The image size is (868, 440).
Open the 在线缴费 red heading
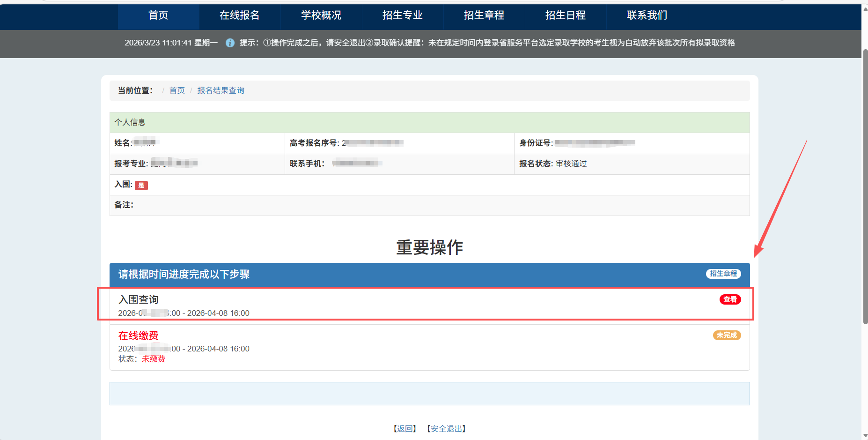(138, 336)
